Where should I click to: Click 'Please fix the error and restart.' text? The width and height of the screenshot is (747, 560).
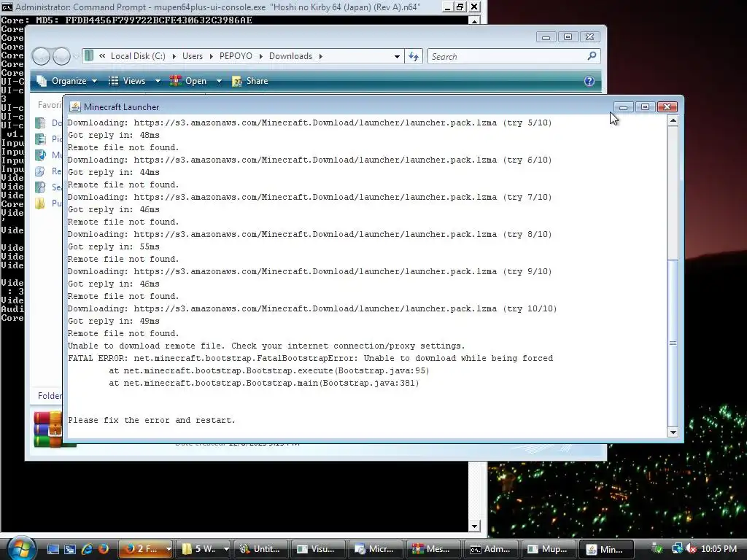tap(152, 420)
